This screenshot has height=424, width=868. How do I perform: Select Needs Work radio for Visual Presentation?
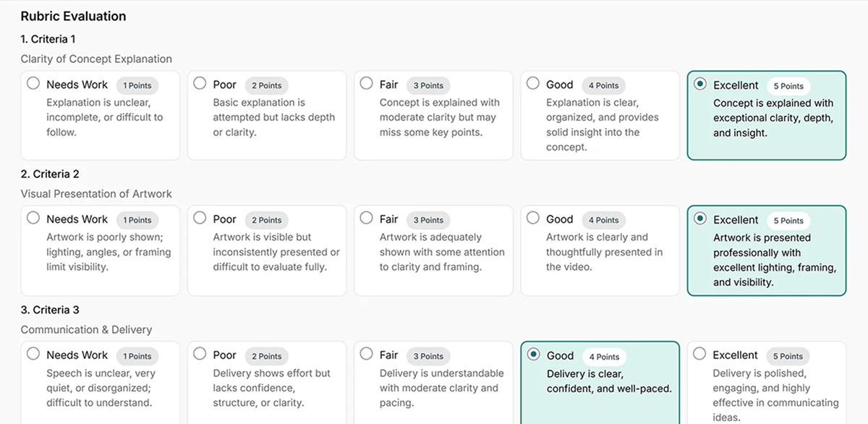(33, 218)
